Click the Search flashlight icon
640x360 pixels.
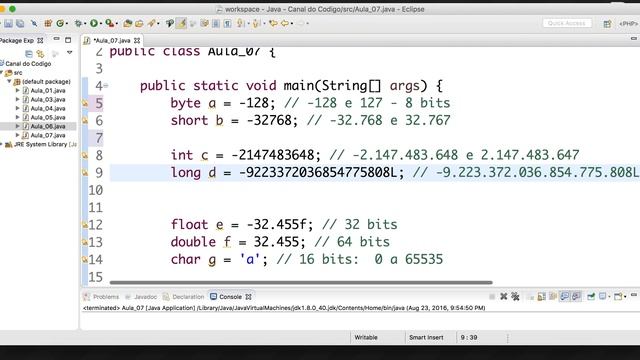pyautogui.click(x=151, y=24)
